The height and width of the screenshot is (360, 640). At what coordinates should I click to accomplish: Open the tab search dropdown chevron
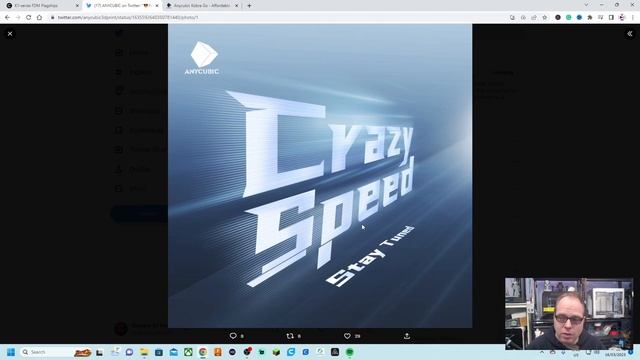[586, 5]
